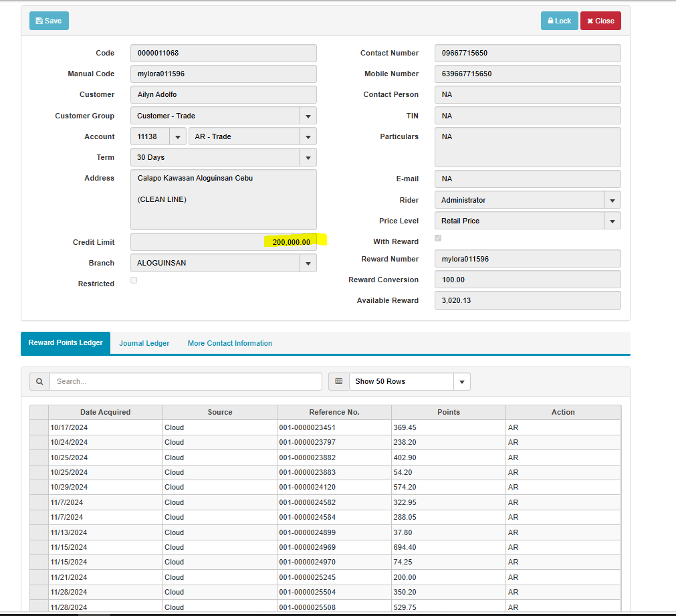
Task: Click the Search input field
Action: pos(185,381)
